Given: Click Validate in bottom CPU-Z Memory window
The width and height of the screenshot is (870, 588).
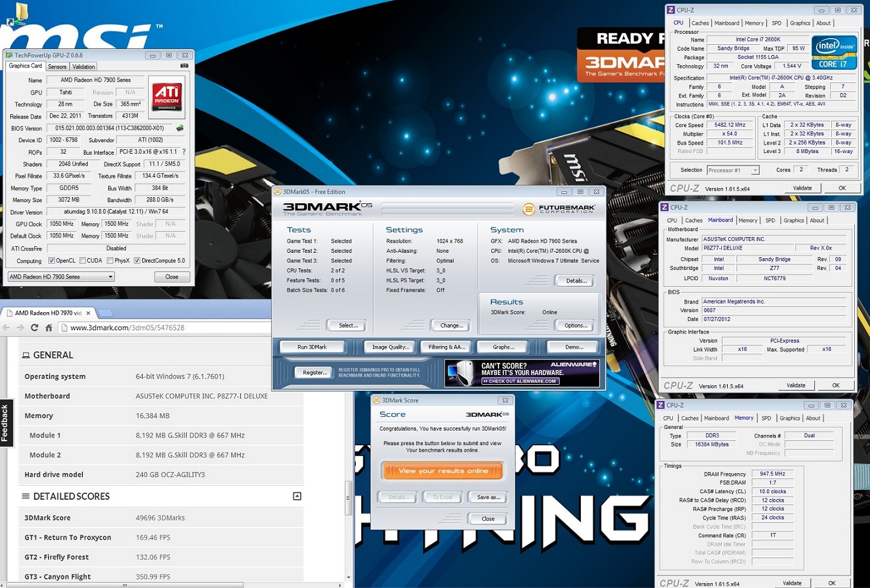Looking at the screenshot, I should coord(792,583).
